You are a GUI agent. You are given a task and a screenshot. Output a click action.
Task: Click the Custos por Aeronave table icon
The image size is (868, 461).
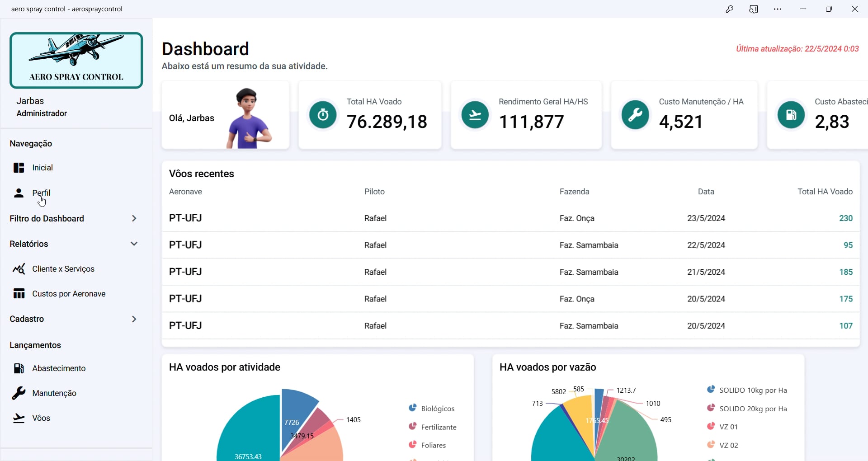coord(19,294)
